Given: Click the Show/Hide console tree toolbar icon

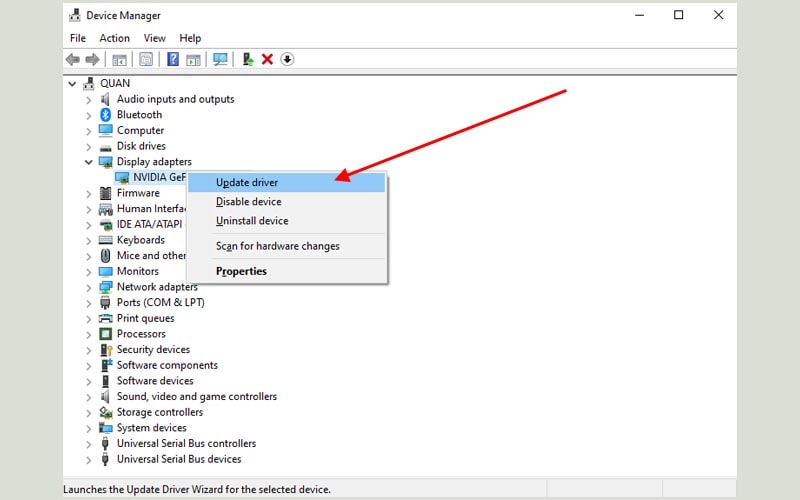Looking at the screenshot, I should coord(120,60).
